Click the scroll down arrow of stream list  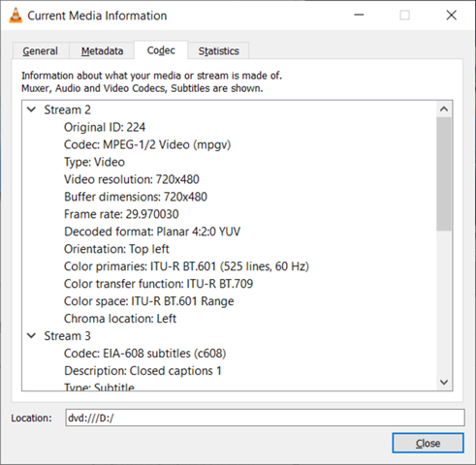tap(444, 383)
